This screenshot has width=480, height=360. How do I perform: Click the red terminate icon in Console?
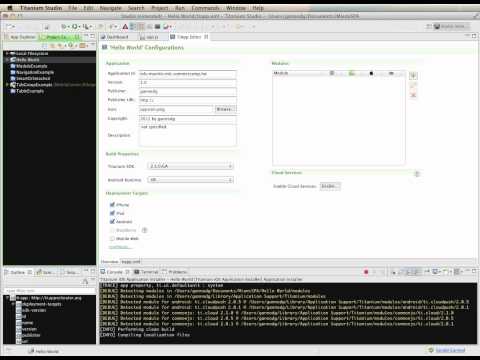366,272
